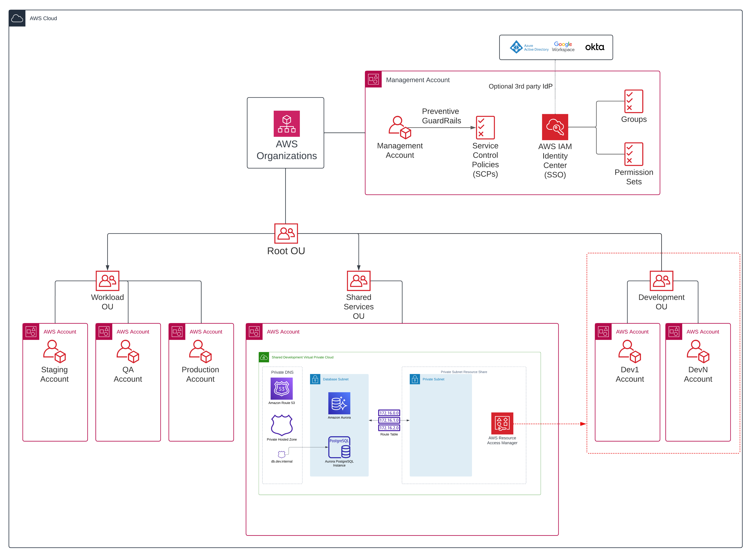Select the Production Account icon
This screenshot has width=752, height=560.
tap(200, 351)
